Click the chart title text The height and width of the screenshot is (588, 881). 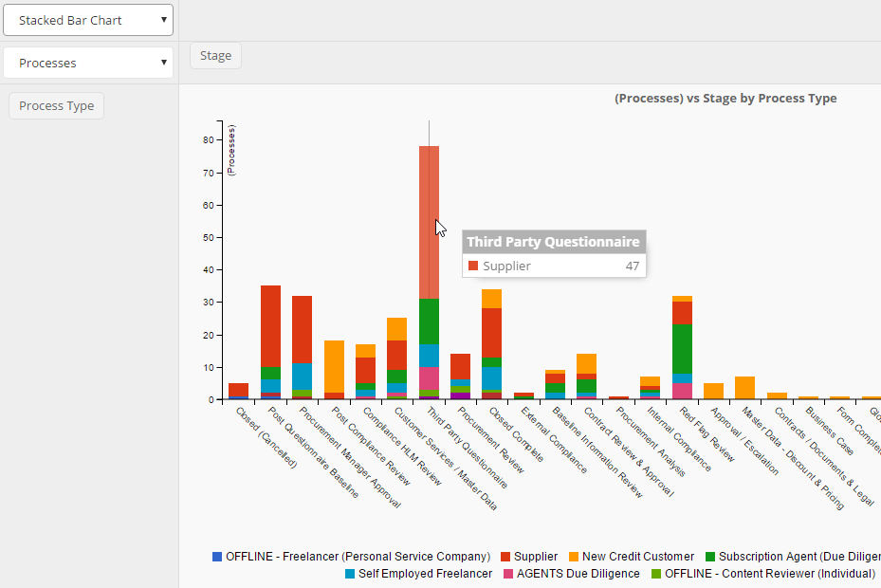(725, 99)
